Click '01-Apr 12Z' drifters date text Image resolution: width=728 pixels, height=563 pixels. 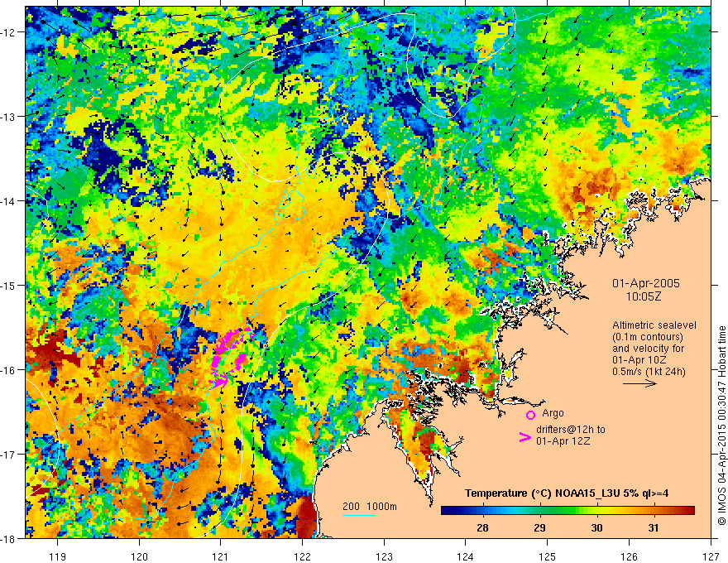click(563, 441)
